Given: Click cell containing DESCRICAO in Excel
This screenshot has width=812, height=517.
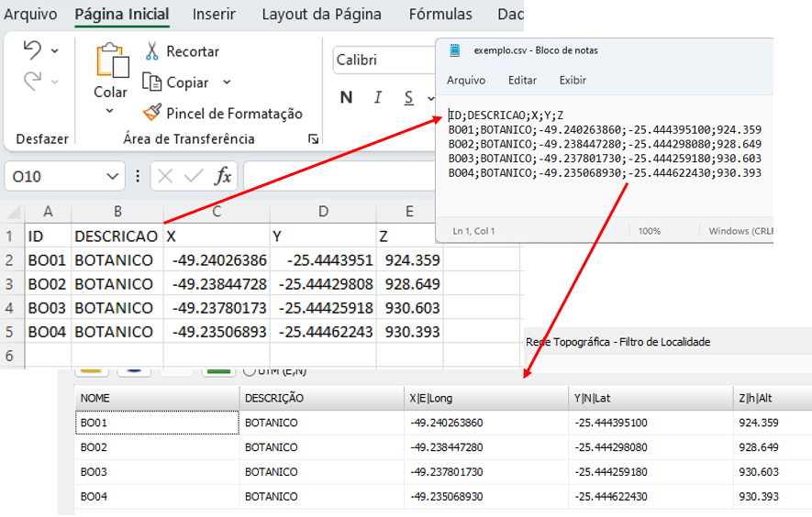Looking at the screenshot, I should coord(117,236).
